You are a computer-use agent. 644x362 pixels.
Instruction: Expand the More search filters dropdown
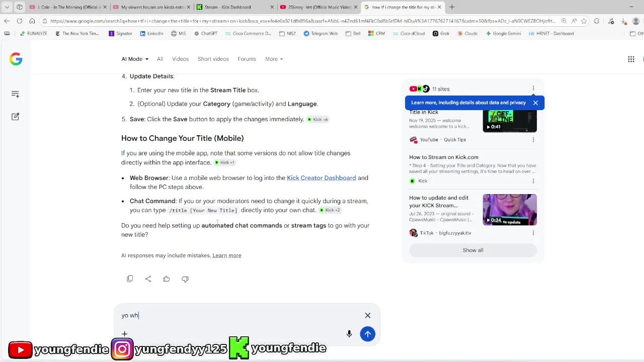274,59
